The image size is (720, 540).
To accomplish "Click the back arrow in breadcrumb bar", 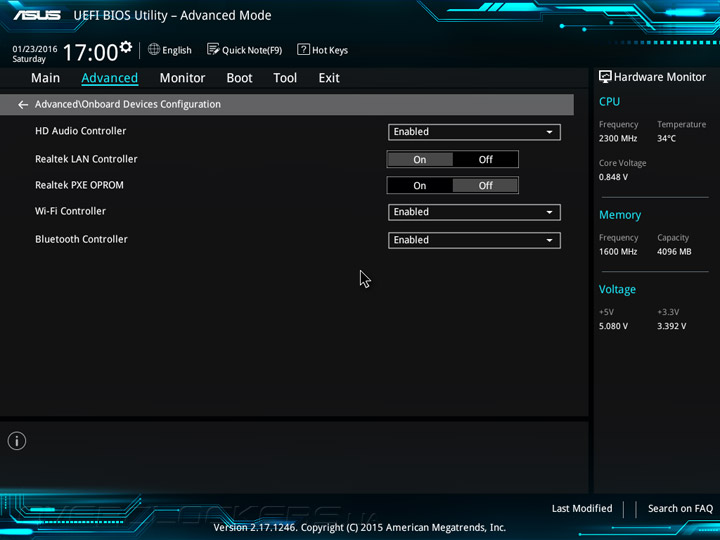I will [x=23, y=105].
